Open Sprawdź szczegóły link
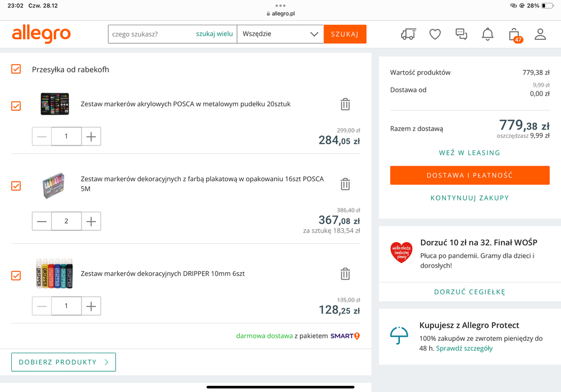 pos(464,348)
